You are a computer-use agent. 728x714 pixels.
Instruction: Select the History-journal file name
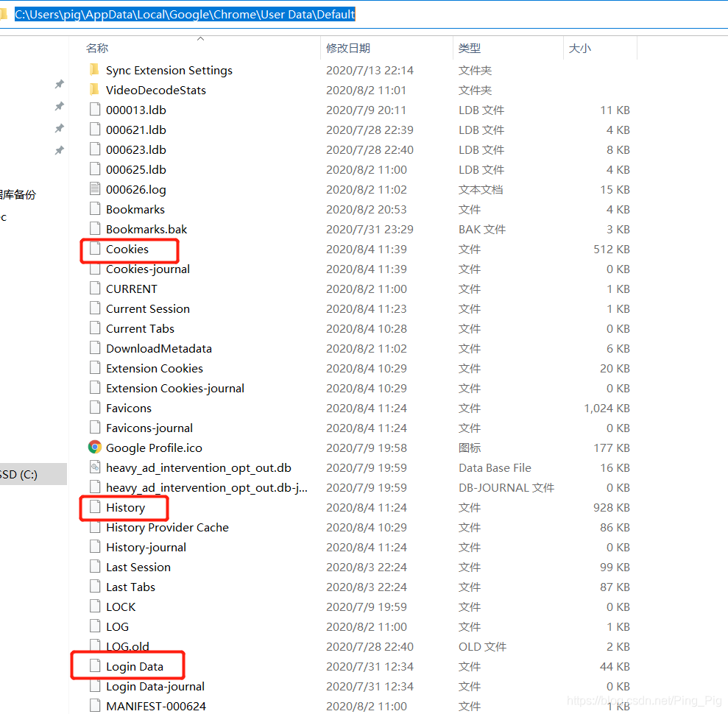[146, 548]
